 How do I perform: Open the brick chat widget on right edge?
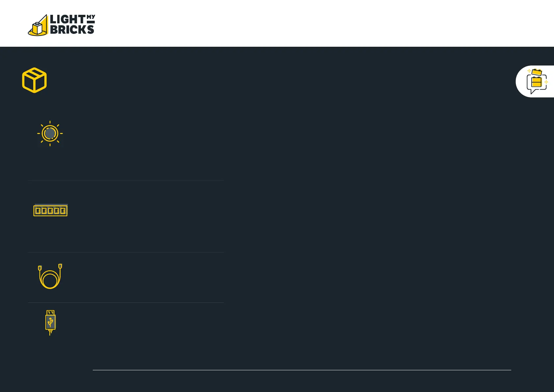(535, 81)
